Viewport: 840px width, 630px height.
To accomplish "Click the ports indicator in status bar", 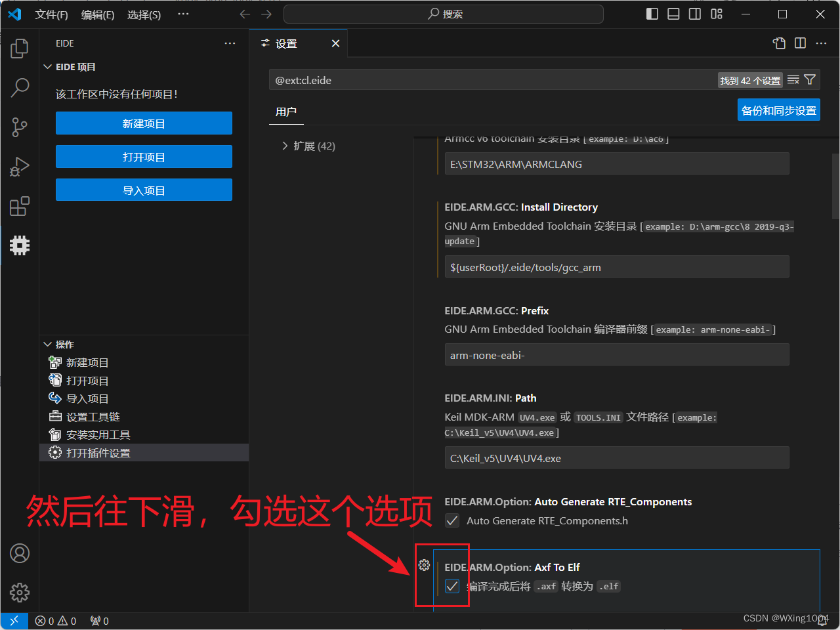I will coord(100,621).
